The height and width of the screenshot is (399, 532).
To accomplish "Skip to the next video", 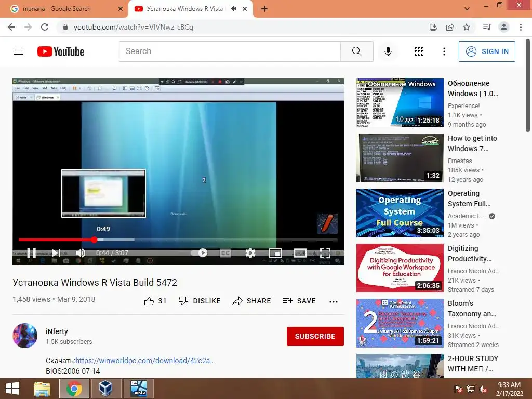I will tap(56, 253).
